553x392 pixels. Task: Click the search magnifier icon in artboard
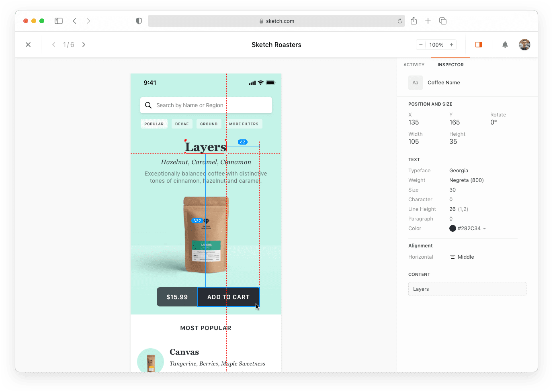point(148,105)
